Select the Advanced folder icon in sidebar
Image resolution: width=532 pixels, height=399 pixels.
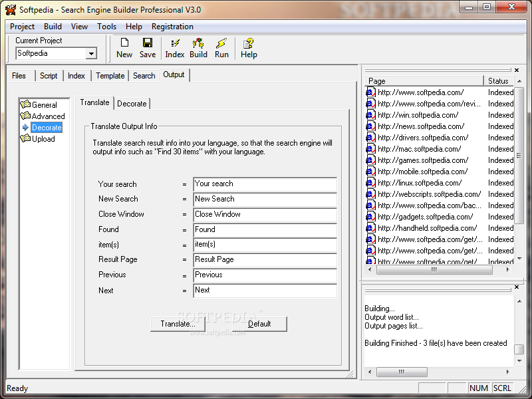25,116
